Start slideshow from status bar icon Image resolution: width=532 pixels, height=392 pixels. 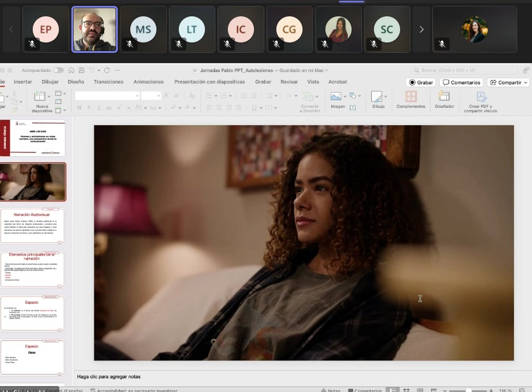pyautogui.click(x=433, y=390)
